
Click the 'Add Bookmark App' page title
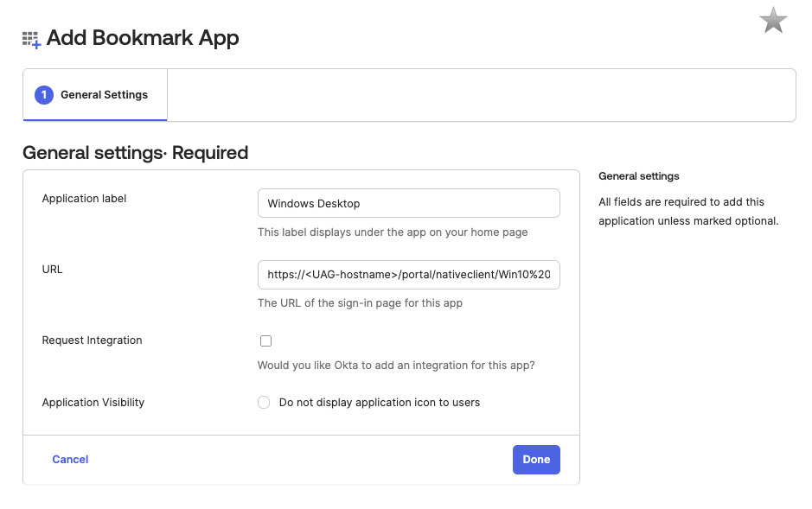(143, 38)
